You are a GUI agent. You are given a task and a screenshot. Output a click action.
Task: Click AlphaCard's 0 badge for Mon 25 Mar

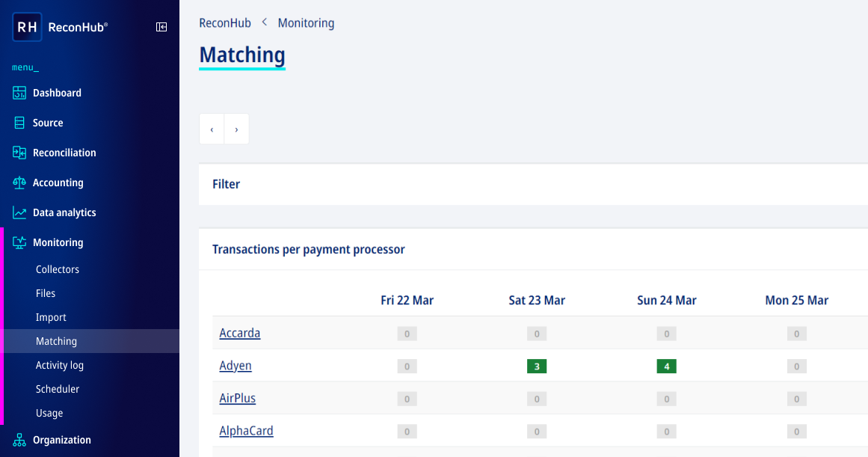click(796, 432)
